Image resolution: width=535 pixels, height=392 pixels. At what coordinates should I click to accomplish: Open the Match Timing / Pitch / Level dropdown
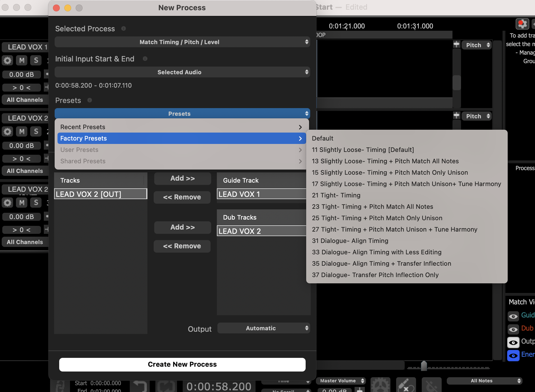(x=182, y=42)
